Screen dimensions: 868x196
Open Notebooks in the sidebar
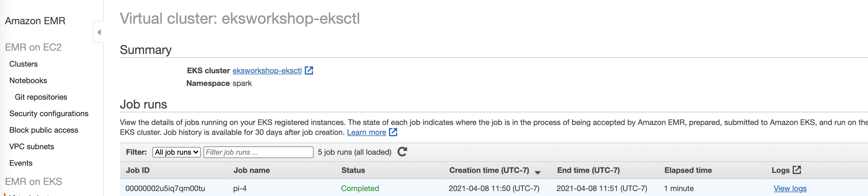[28, 80]
